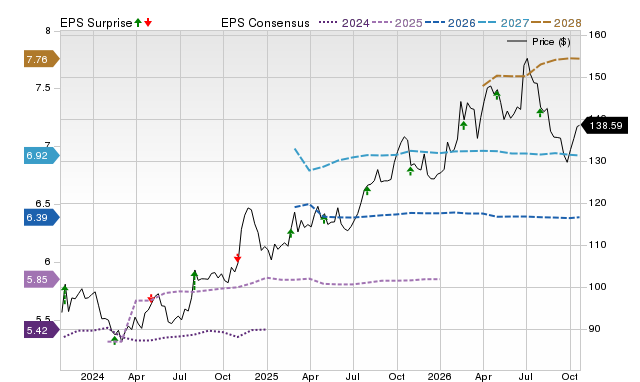Viewport: 640px width, 382px height.
Task: Click the 150 price axis label
Action: coord(597,77)
